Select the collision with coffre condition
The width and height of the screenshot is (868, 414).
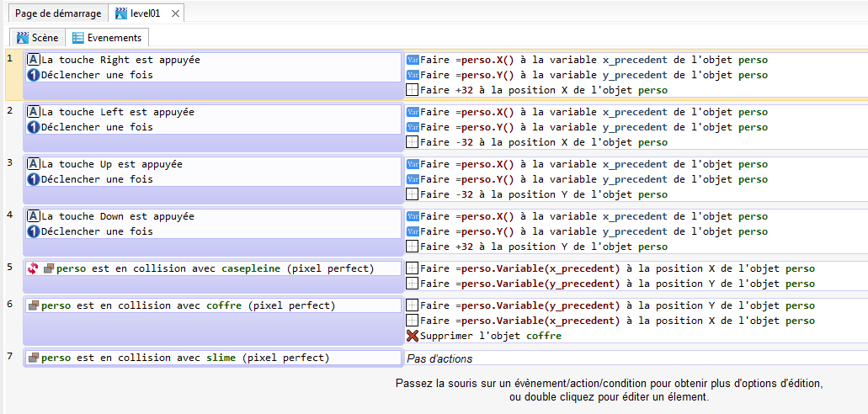189,305
